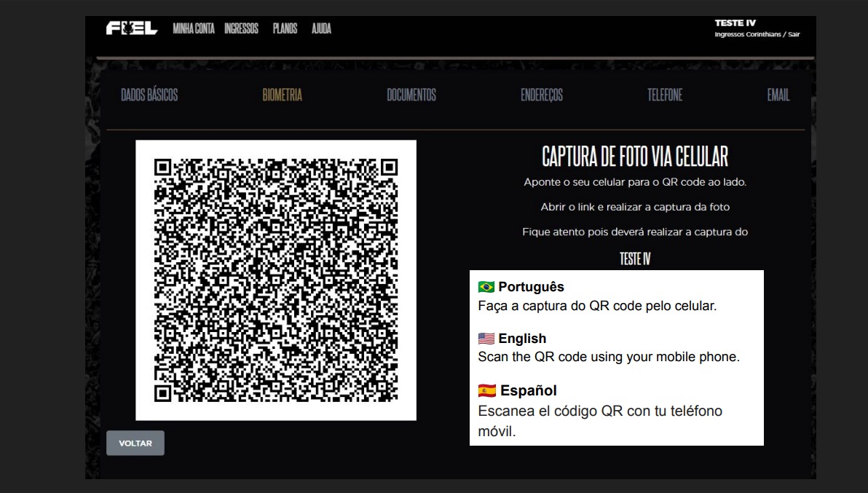Viewport: 868px width, 493px height.
Task: Open the PLANOS menu item
Action: pos(285,29)
